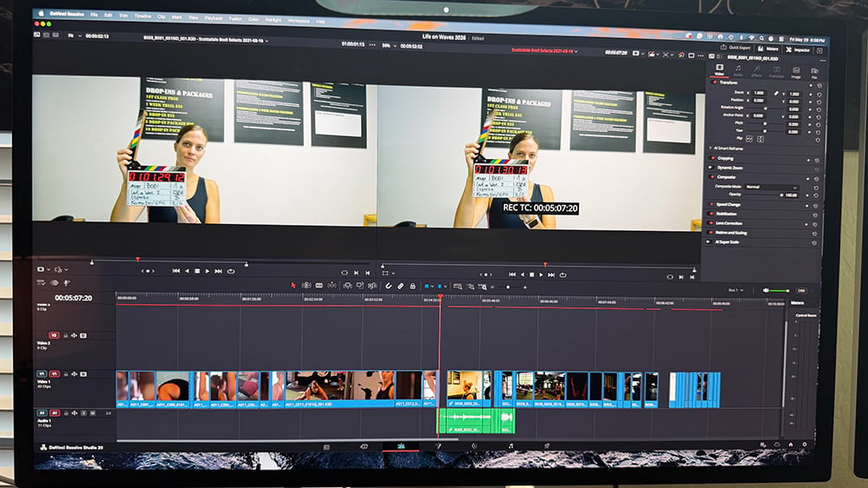This screenshot has height=488, width=868.
Task: Toggle the Position Lock padlock icon
Action: point(412,287)
